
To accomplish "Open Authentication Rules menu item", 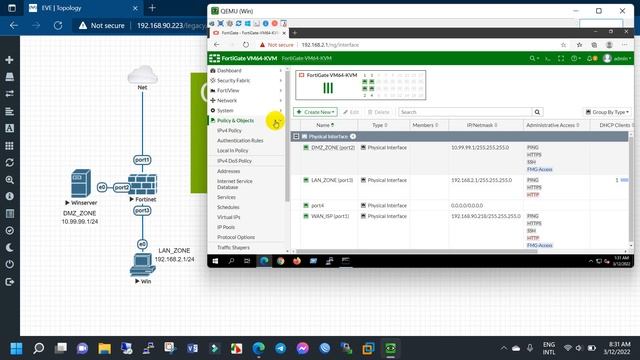I will pyautogui.click(x=240, y=140).
